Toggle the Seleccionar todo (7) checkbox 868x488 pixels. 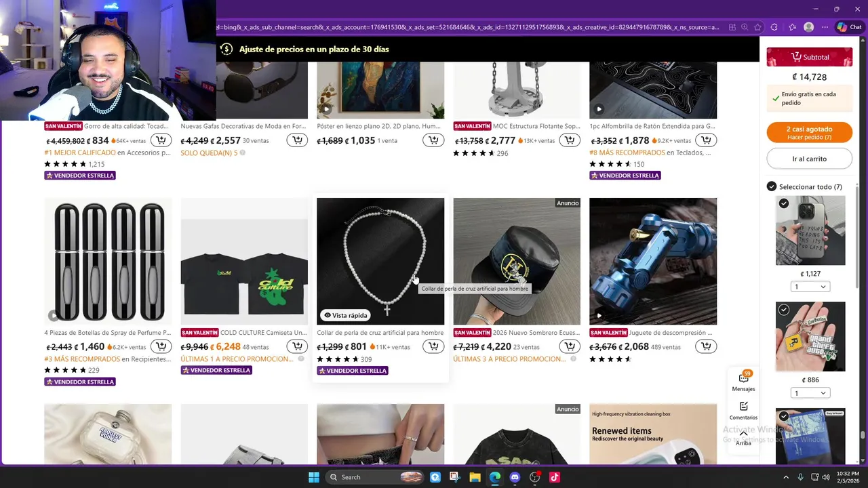pos(771,186)
